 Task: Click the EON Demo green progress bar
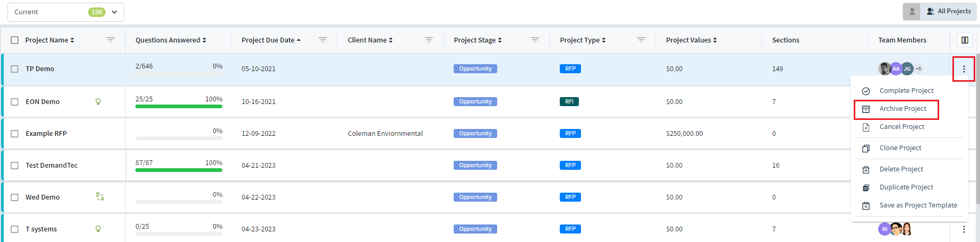click(x=179, y=106)
